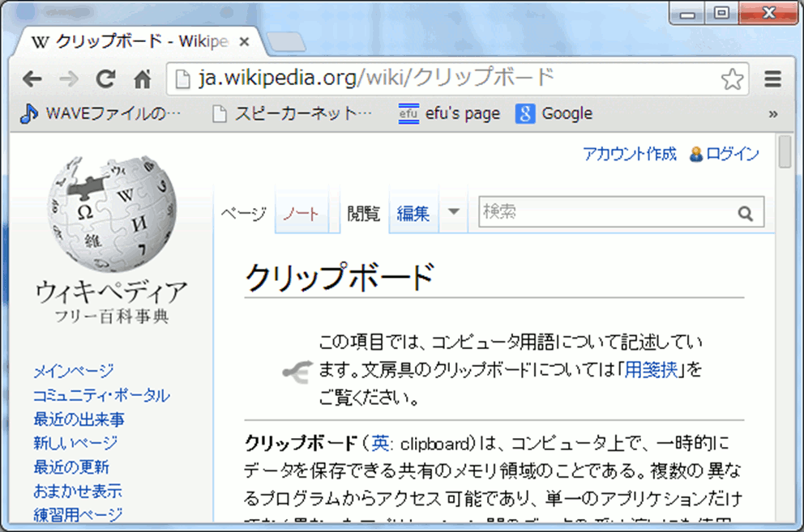Click the ログイン link

pos(732,154)
